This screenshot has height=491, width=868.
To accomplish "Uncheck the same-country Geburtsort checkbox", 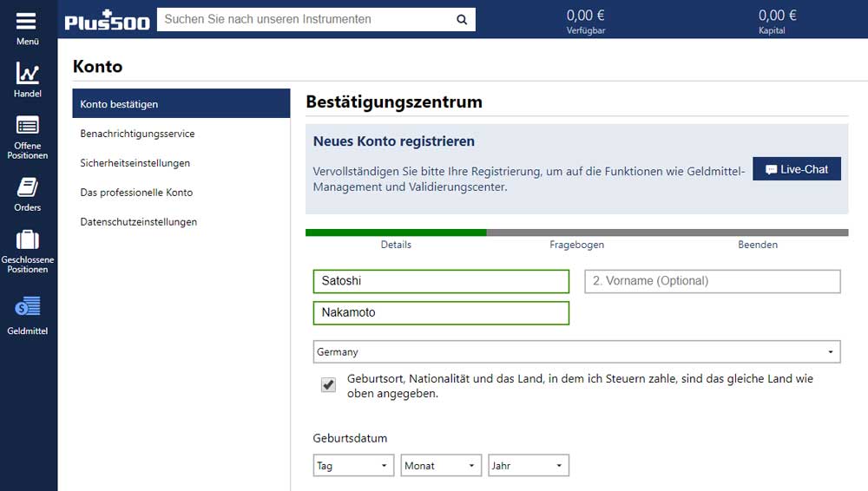I will tap(328, 384).
